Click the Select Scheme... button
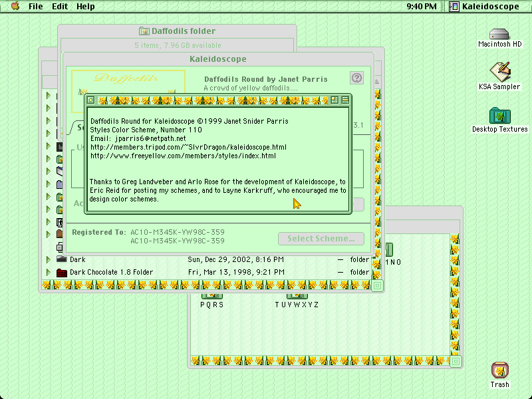Viewport: 532px width, 399px height. point(321,239)
